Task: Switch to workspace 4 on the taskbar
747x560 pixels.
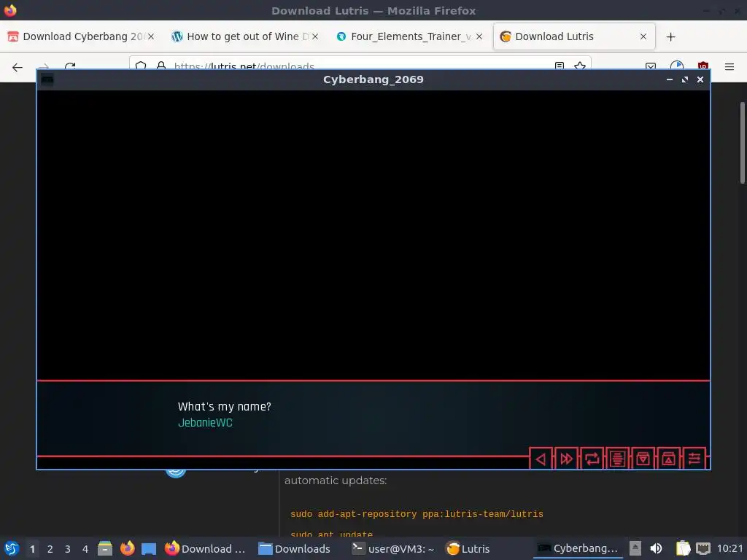Action: 85,549
